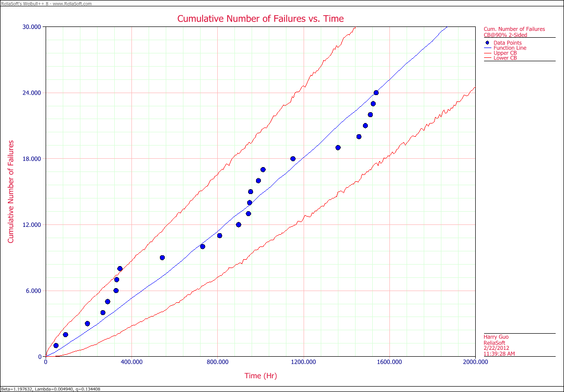Click the header text 'ReliaSoft's Weibull++ 8 - www.ReliaSoft.com'
564x392 pixels.
click(x=47, y=3)
